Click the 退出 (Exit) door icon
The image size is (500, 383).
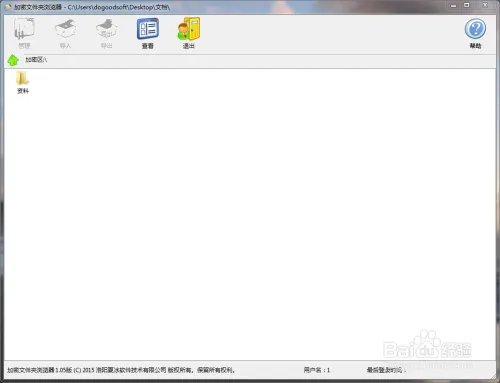tap(189, 33)
